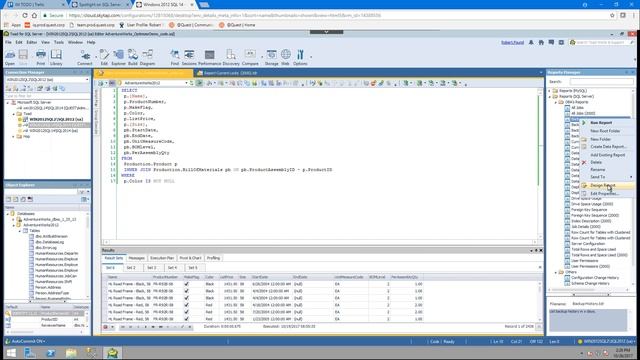
Task: Click the green Run Report arrow icon
Action: pos(584,122)
